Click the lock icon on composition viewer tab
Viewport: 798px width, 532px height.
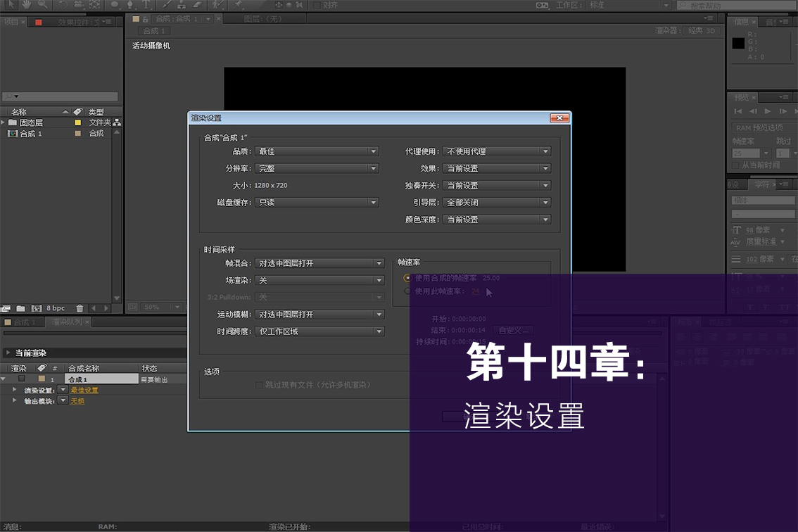[146, 19]
